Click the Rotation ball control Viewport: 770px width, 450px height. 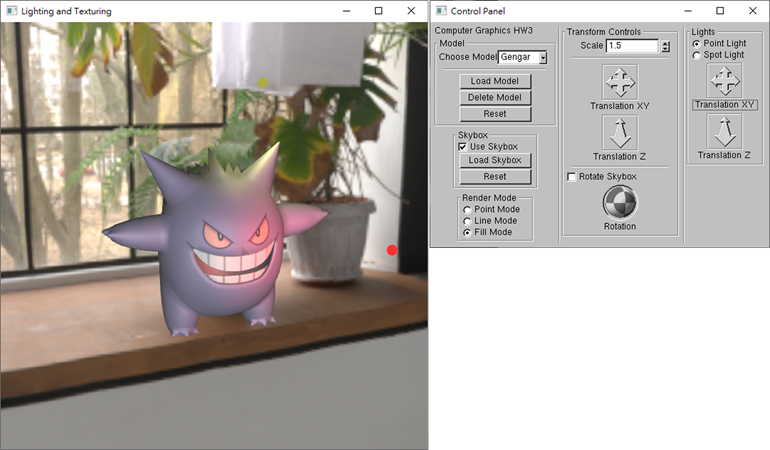(619, 202)
